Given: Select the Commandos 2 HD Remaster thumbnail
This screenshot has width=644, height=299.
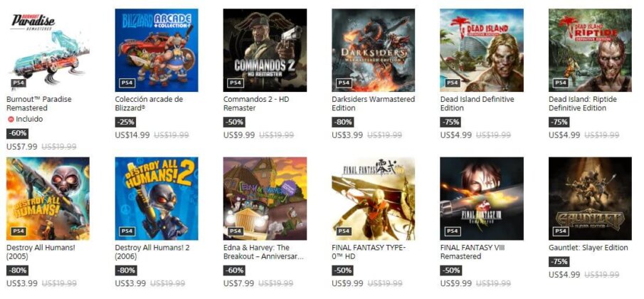Looking at the screenshot, I should pyautogui.click(x=265, y=50).
